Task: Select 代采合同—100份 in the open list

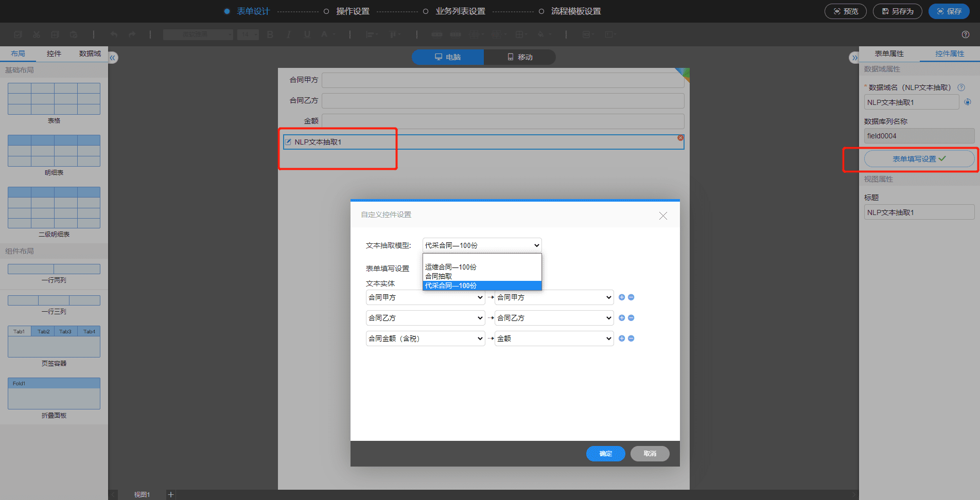Action: (482, 285)
